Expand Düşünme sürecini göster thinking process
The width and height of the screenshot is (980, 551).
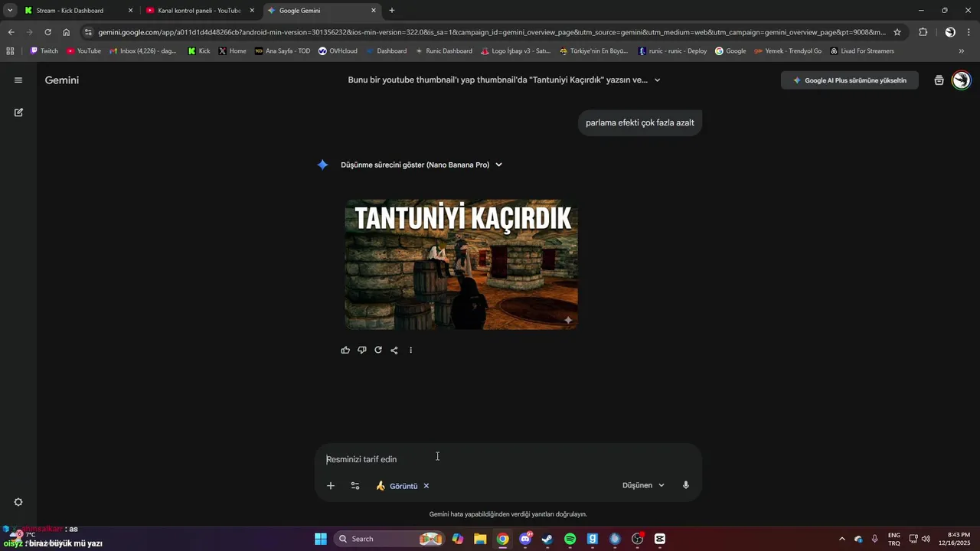click(x=421, y=165)
